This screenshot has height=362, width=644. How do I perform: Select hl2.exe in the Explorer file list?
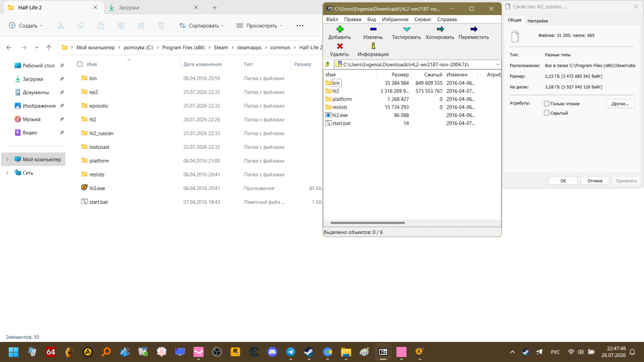(97, 188)
